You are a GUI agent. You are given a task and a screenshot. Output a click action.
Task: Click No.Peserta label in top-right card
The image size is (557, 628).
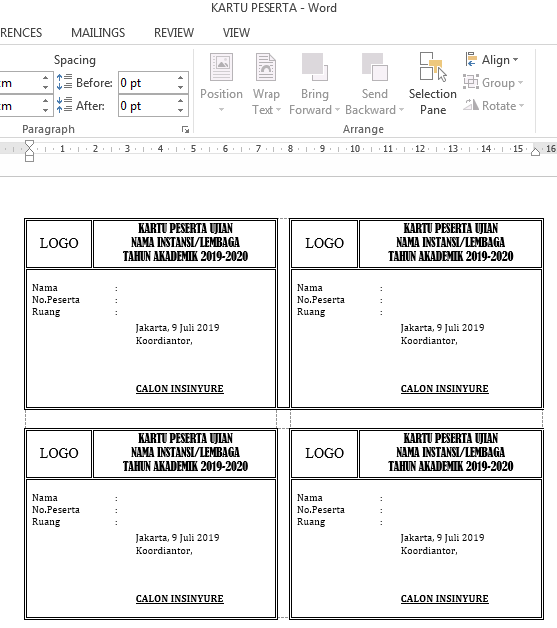click(321, 300)
